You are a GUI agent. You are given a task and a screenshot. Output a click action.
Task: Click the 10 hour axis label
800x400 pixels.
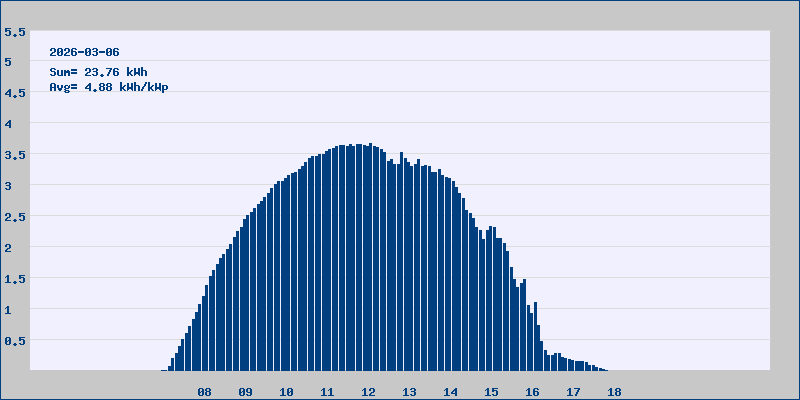click(287, 392)
